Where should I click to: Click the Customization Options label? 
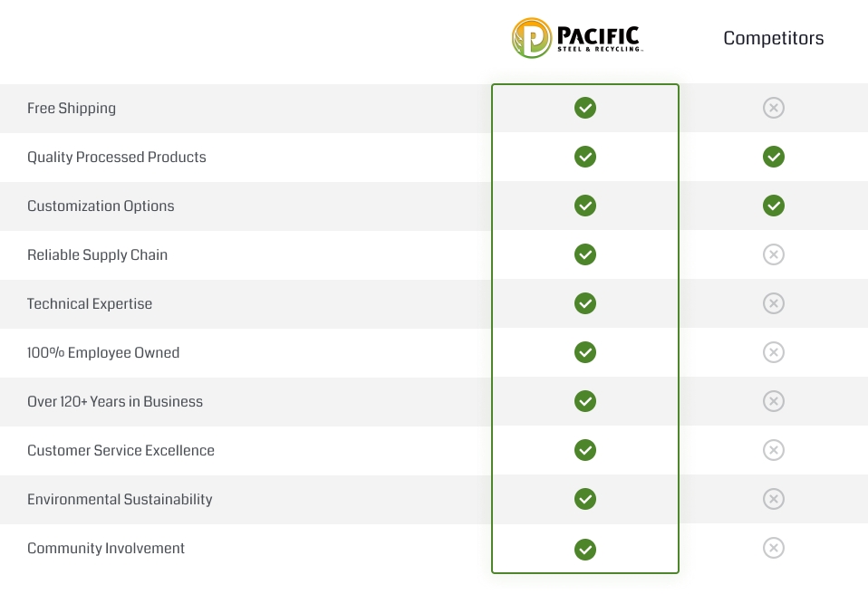101,206
